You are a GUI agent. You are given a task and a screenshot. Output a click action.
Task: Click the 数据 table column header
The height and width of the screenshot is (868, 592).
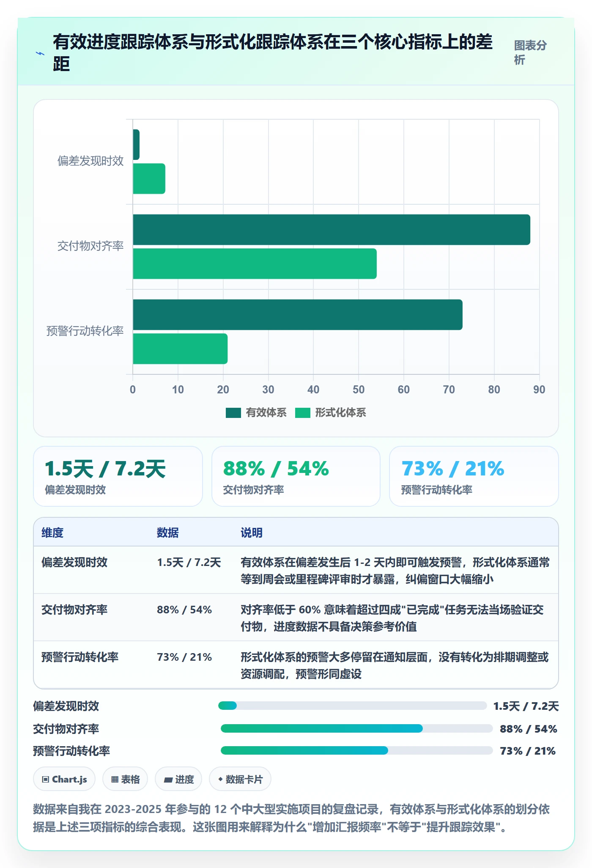pyautogui.click(x=168, y=533)
